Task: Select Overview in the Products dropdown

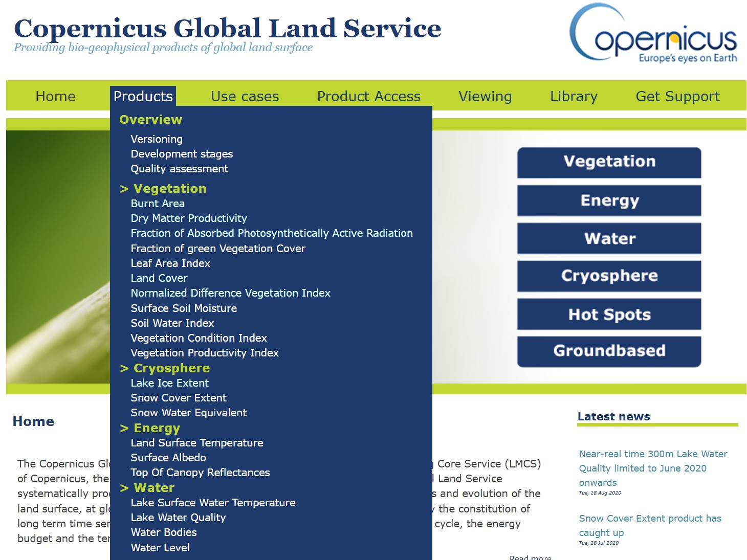Action: [150, 119]
